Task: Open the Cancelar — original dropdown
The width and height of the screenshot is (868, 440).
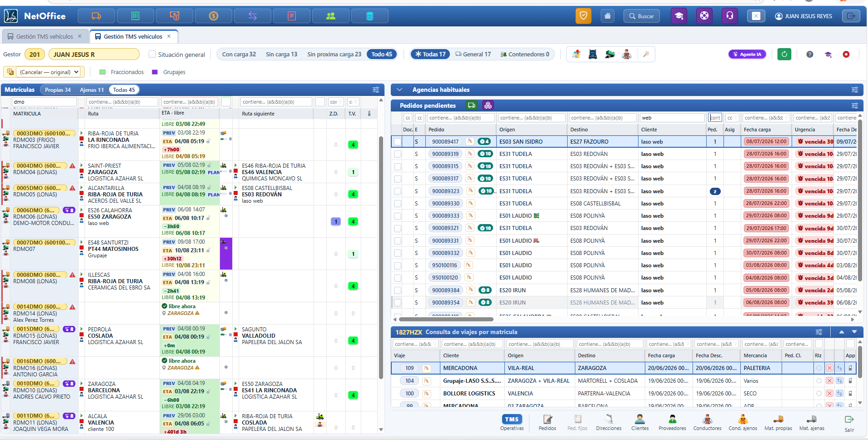Action: pos(49,72)
